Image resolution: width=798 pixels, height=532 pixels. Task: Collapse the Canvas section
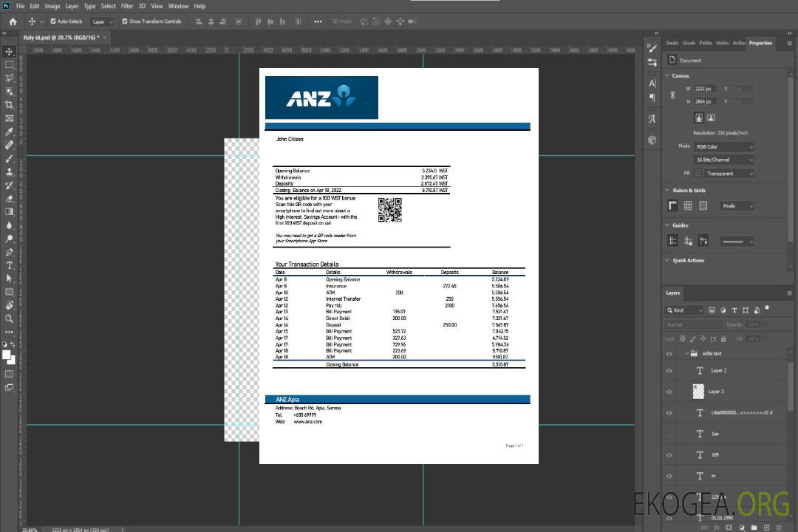(667, 75)
